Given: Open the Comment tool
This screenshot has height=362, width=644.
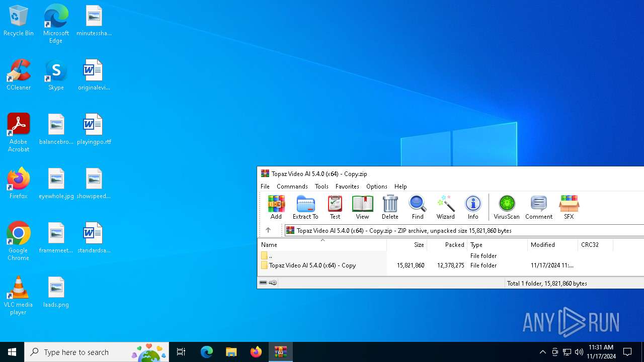Looking at the screenshot, I should [x=539, y=208].
